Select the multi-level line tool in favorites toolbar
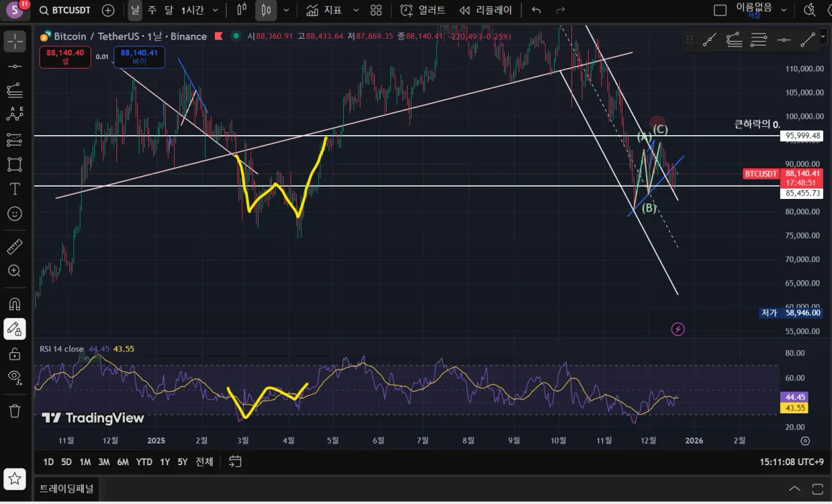The image size is (832, 504). [734, 40]
